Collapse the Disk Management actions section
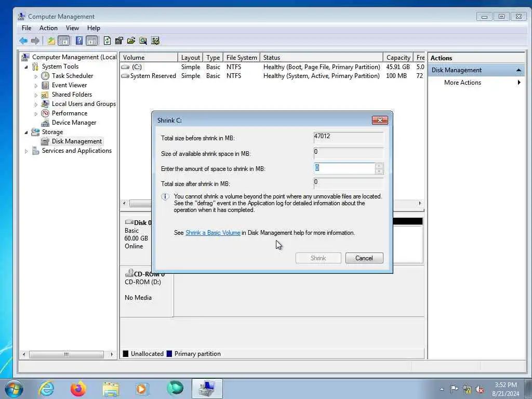The image size is (532, 399). pyautogui.click(x=518, y=70)
